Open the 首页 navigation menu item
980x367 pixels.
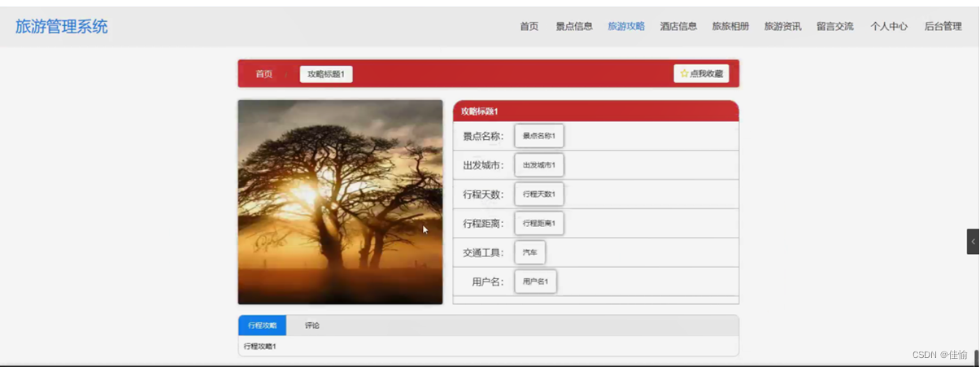point(529,26)
